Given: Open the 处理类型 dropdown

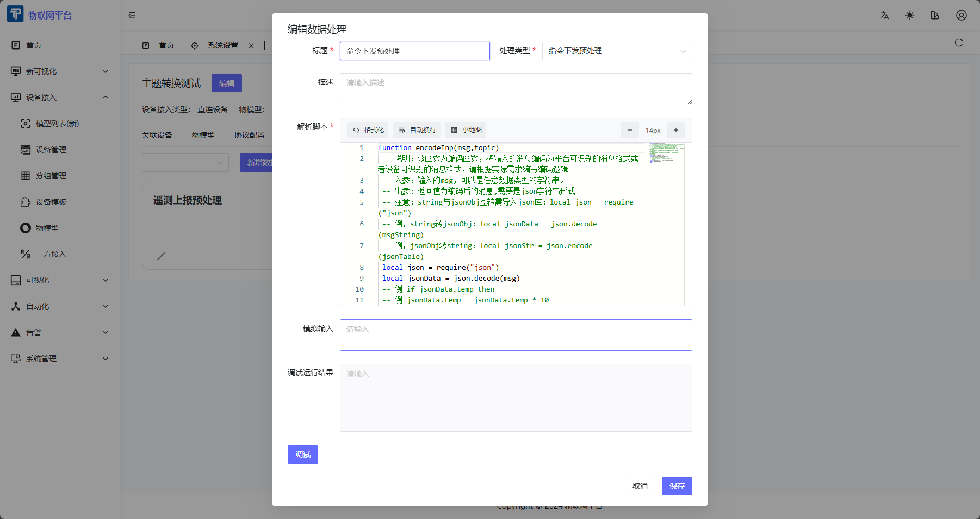Looking at the screenshot, I should point(617,51).
